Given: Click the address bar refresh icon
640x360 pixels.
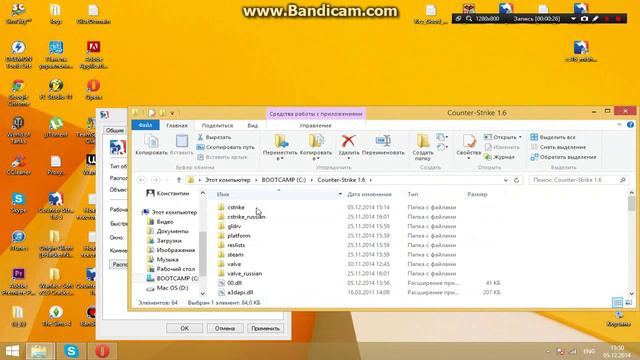Looking at the screenshot, I should (516, 180).
